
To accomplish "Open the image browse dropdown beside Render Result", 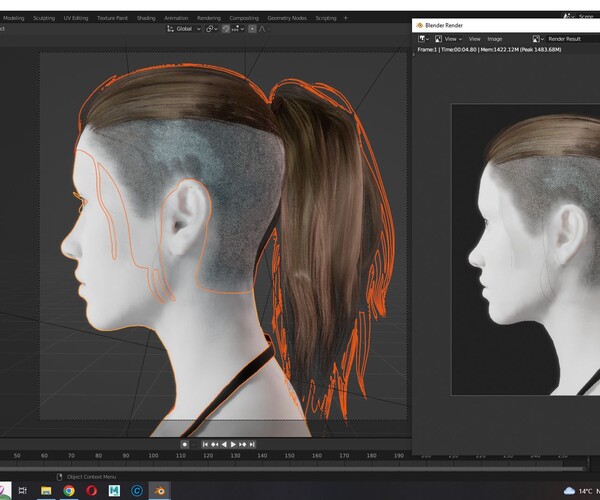I will (538, 39).
